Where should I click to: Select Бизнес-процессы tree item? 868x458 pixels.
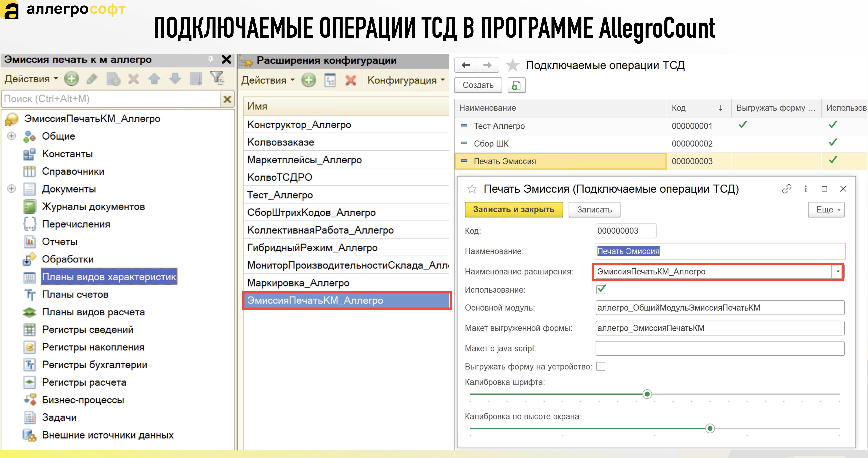83,400
